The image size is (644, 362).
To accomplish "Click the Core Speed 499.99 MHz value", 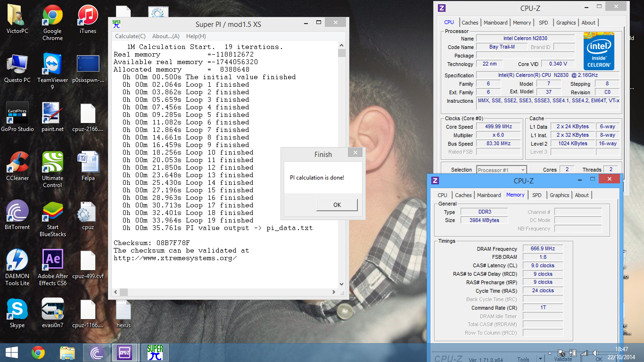I will point(498,127).
